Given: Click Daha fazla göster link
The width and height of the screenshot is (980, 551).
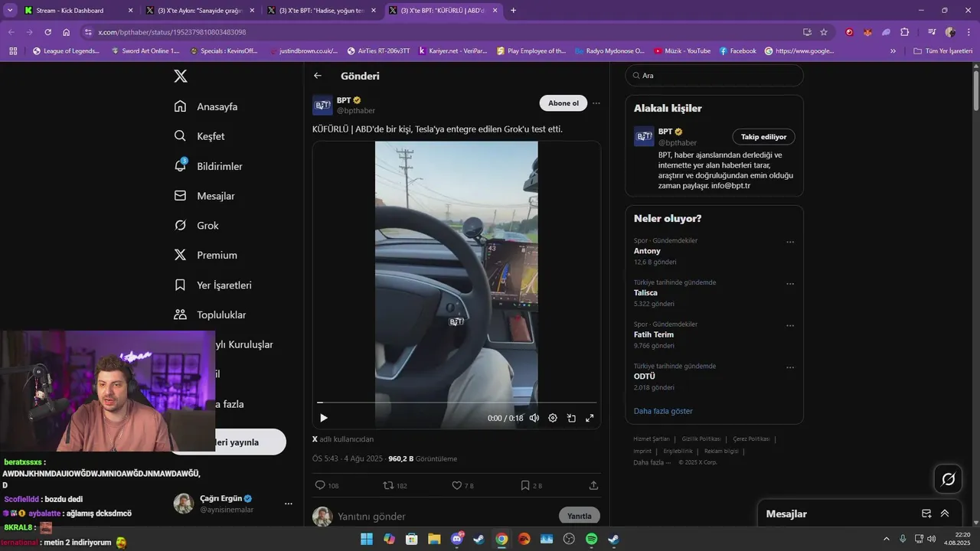Looking at the screenshot, I should click(663, 411).
